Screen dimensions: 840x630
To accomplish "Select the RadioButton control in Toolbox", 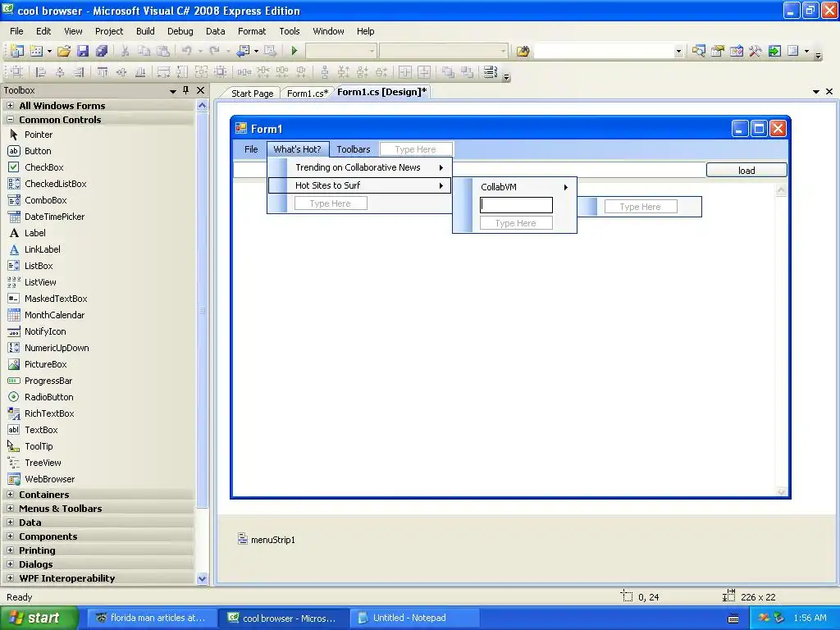I will [x=48, y=397].
